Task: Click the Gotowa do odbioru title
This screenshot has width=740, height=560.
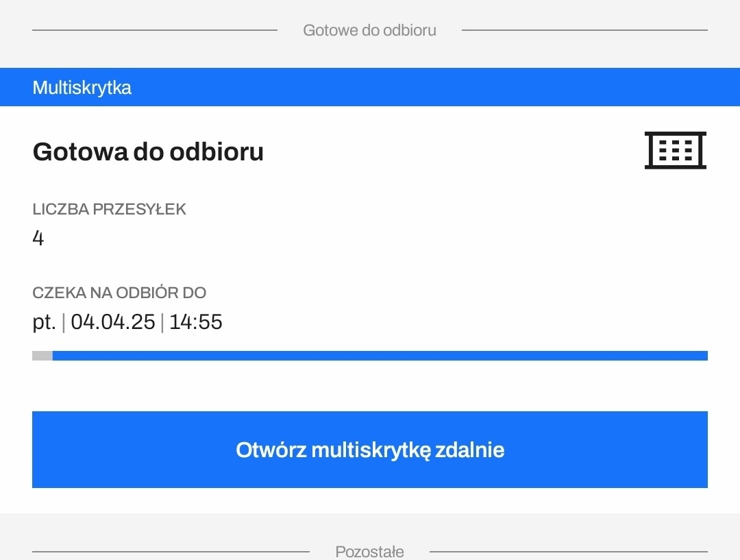Action: 148,151
